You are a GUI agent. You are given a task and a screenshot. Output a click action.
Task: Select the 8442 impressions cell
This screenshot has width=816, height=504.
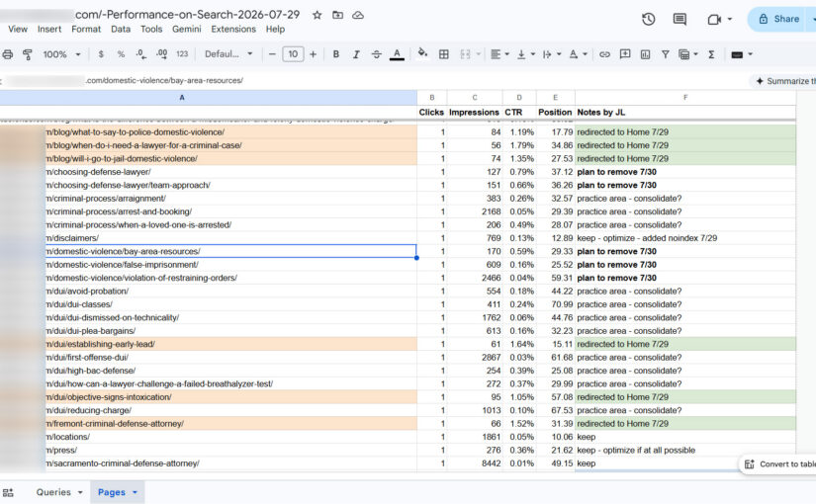(x=475, y=463)
